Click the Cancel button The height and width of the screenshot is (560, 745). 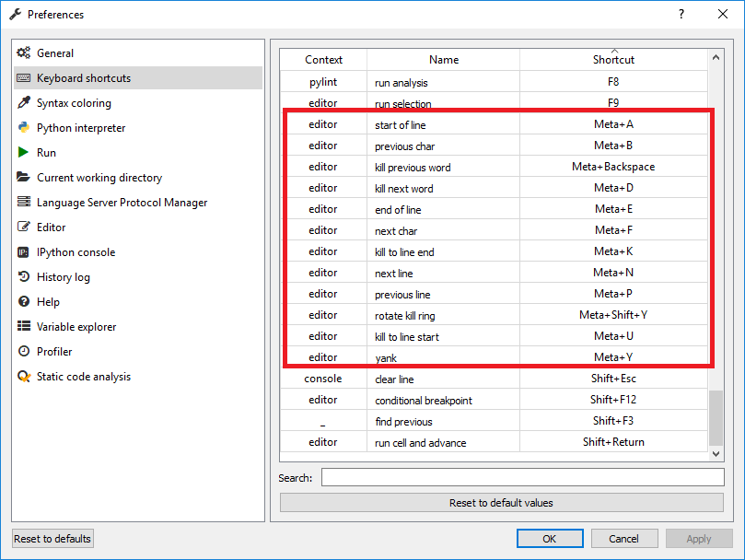[x=624, y=539]
